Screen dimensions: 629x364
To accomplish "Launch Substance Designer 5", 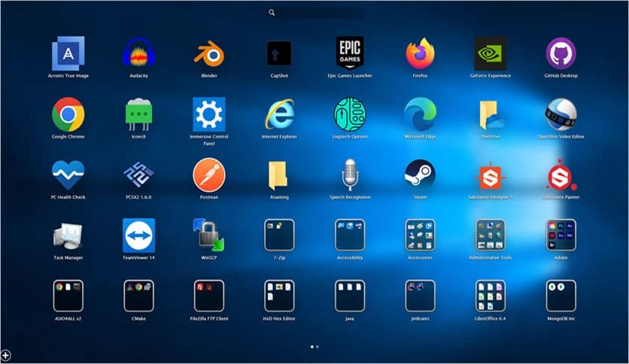I will click(x=491, y=177).
